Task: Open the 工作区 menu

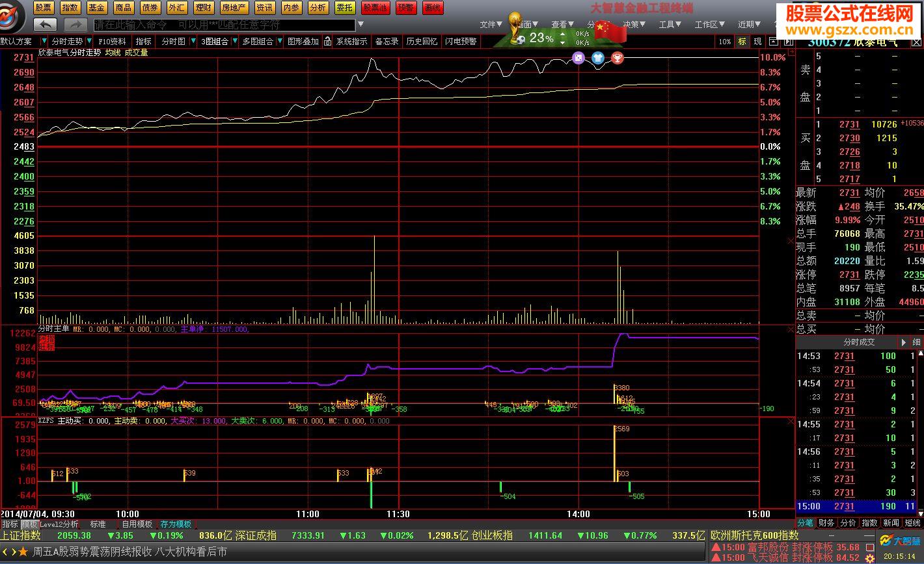Action: (x=710, y=25)
